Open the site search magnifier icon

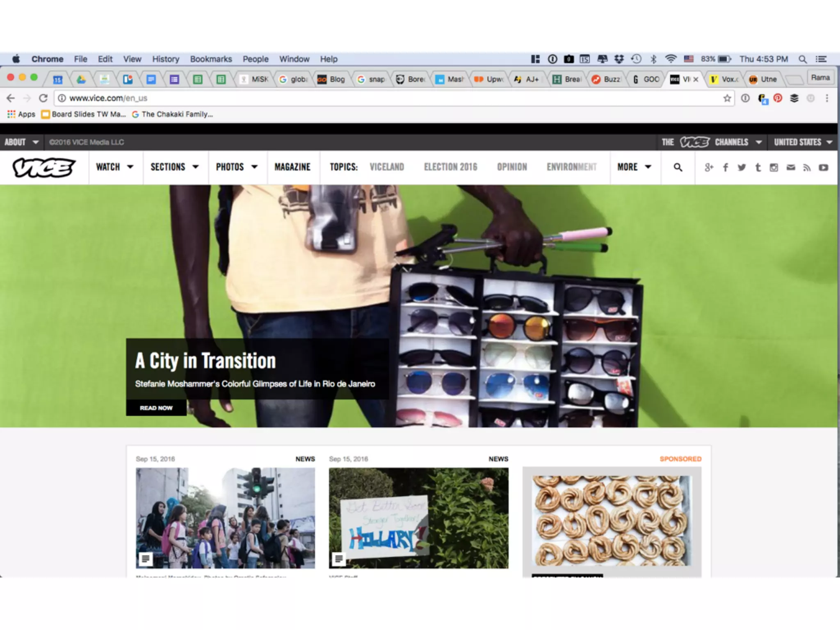tap(678, 167)
